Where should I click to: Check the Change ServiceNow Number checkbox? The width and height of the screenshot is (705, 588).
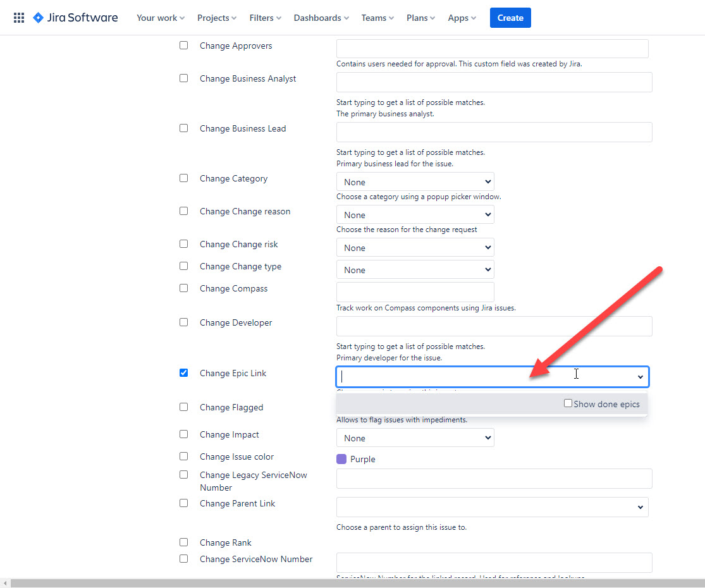pyautogui.click(x=183, y=559)
